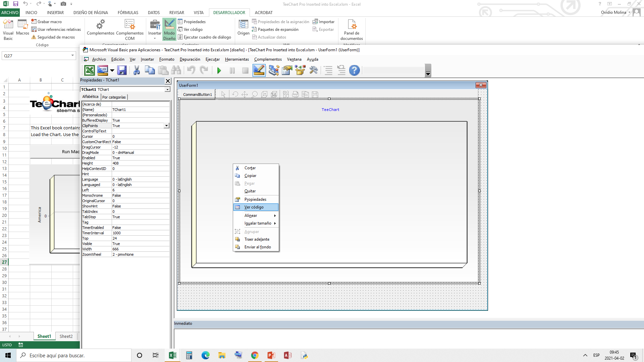Open Macros in the Excel ribbon
This screenshot has width=644, height=362.
click(x=22, y=27)
